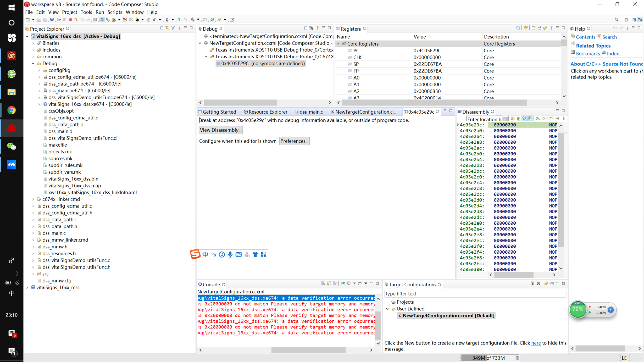644x362 pixels.
Task: Collapse the Core Registers group
Action: [x=338, y=44]
